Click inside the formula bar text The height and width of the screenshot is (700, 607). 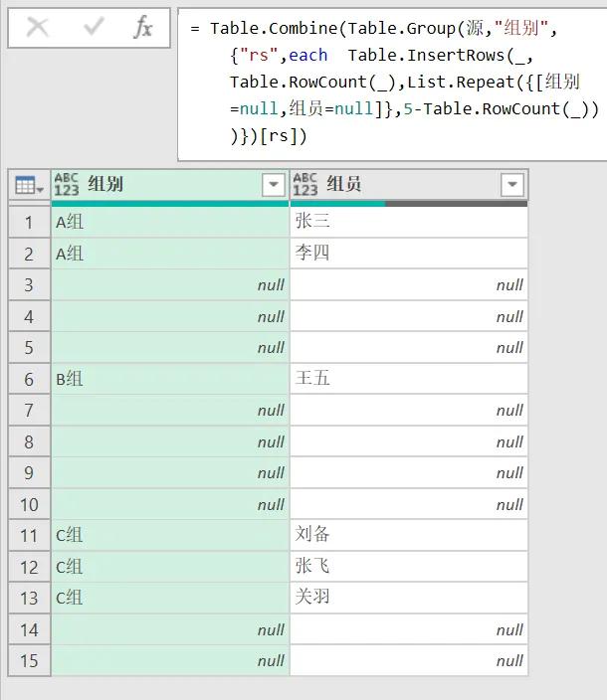tap(392, 85)
